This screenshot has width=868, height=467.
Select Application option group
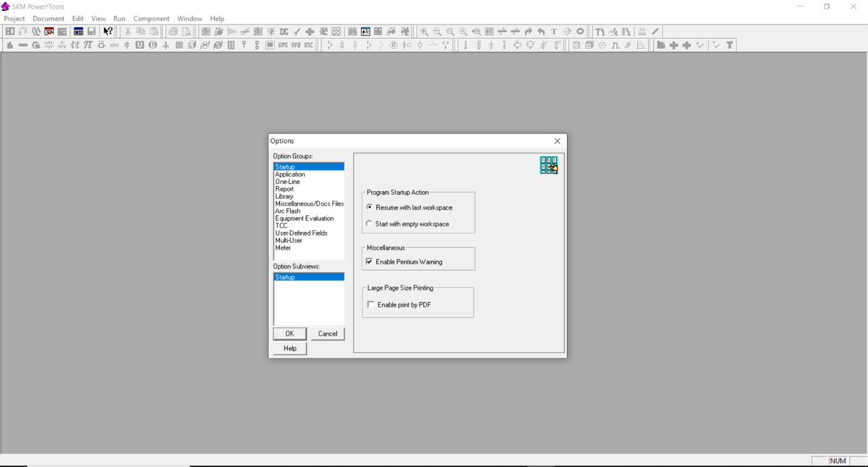[309, 174]
